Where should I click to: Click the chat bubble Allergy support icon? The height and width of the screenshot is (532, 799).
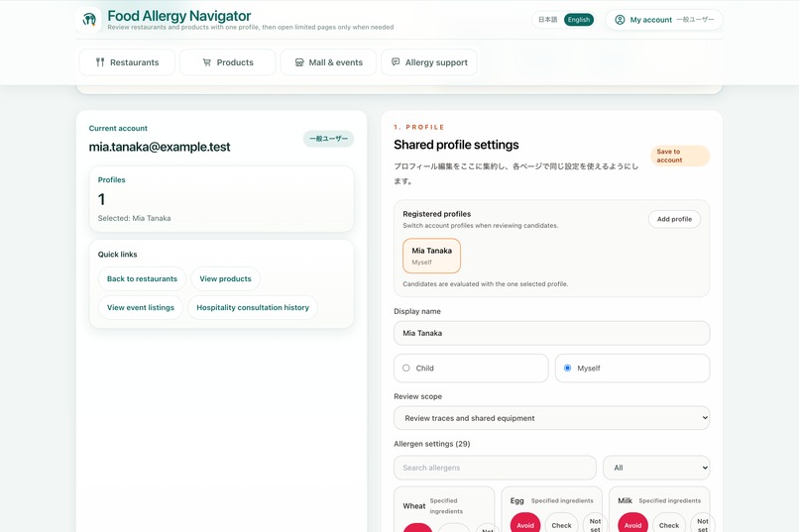click(396, 61)
